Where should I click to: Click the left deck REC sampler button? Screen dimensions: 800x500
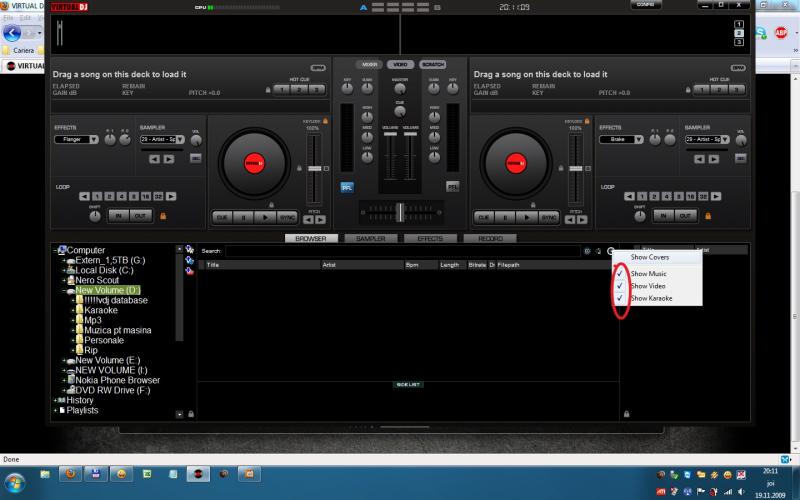coord(195,158)
